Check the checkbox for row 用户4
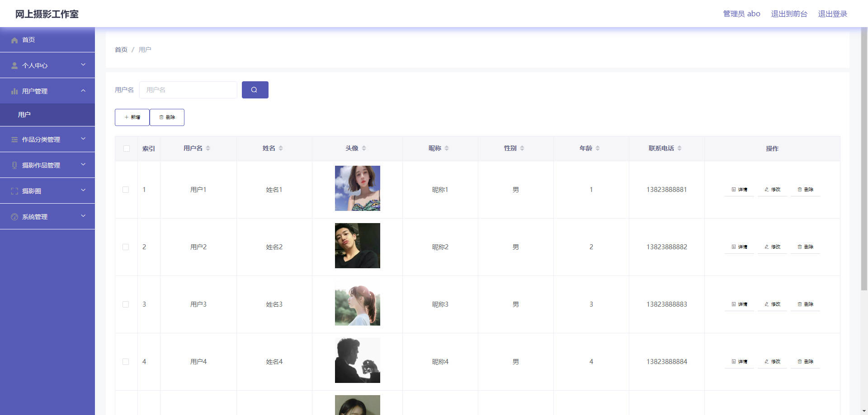The height and width of the screenshot is (415, 868). click(126, 362)
